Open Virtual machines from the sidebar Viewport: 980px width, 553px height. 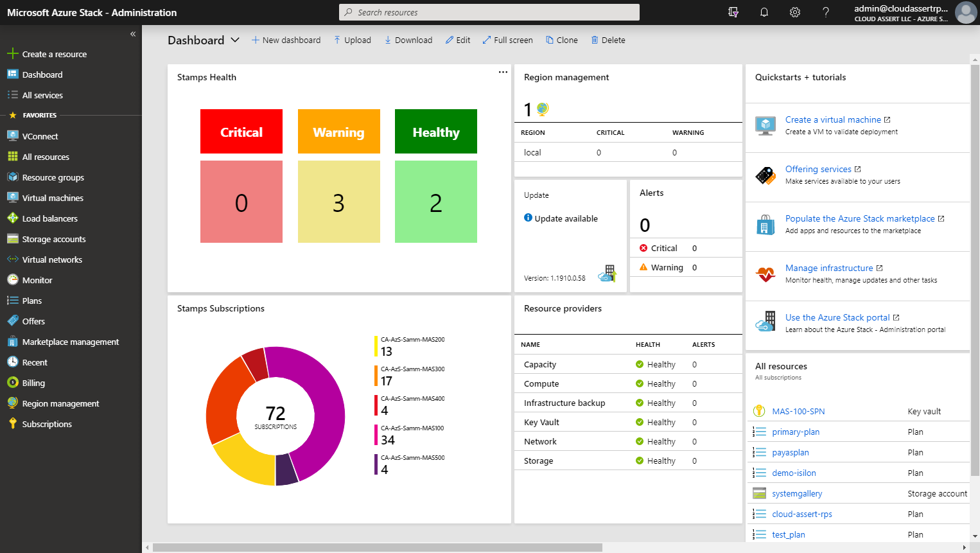[14, 198]
